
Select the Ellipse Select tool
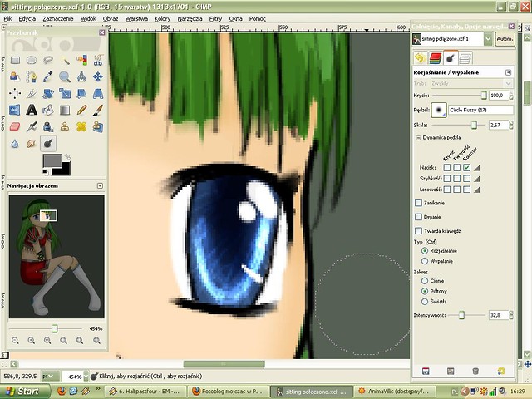(x=32, y=61)
